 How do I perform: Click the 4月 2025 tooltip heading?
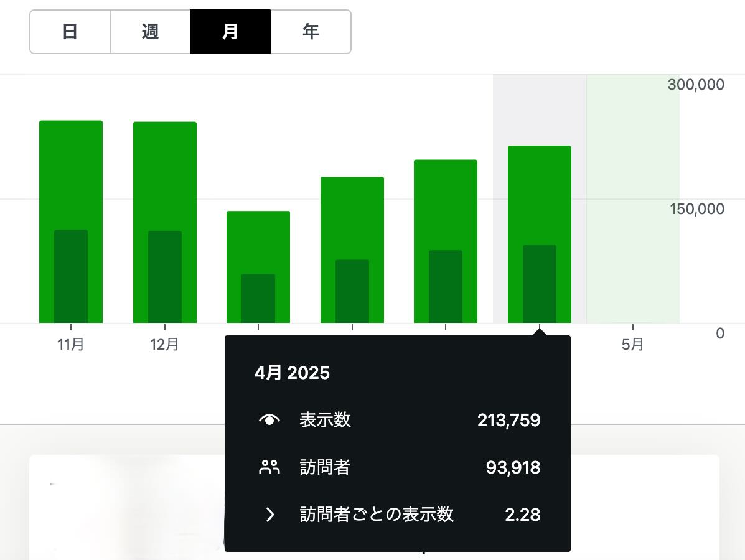[x=292, y=373]
